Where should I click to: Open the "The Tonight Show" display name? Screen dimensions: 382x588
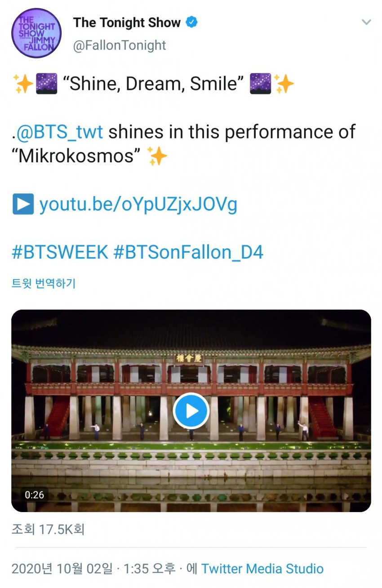127,22
